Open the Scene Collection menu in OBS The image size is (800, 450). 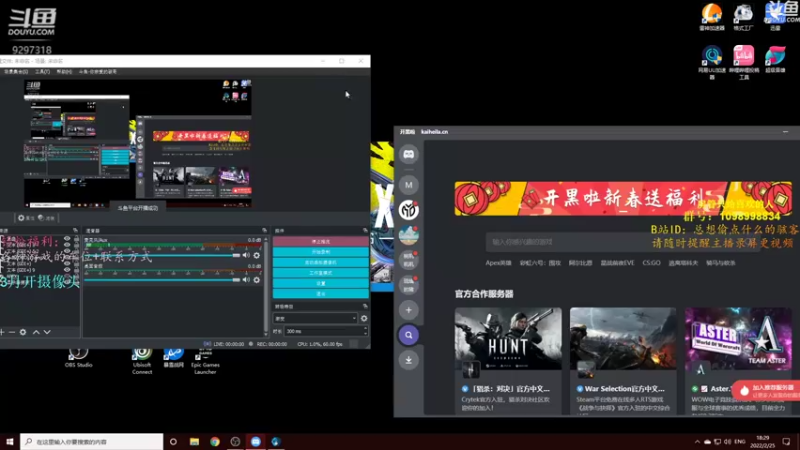(16, 72)
